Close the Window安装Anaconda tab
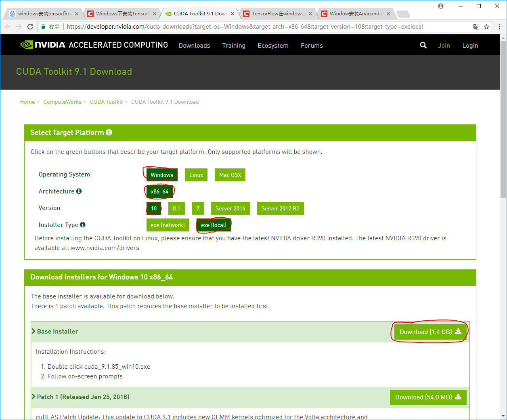The height and width of the screenshot is (420, 507). pos(388,14)
